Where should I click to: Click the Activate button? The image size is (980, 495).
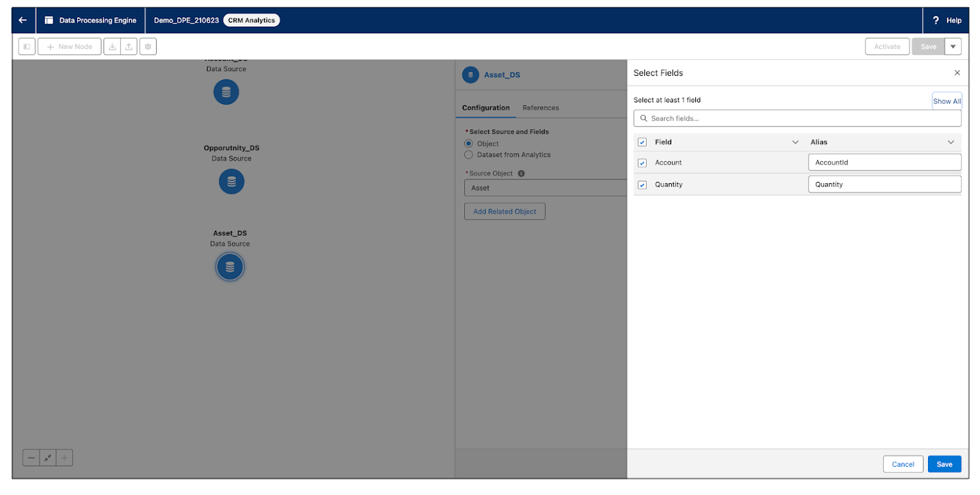tap(887, 47)
